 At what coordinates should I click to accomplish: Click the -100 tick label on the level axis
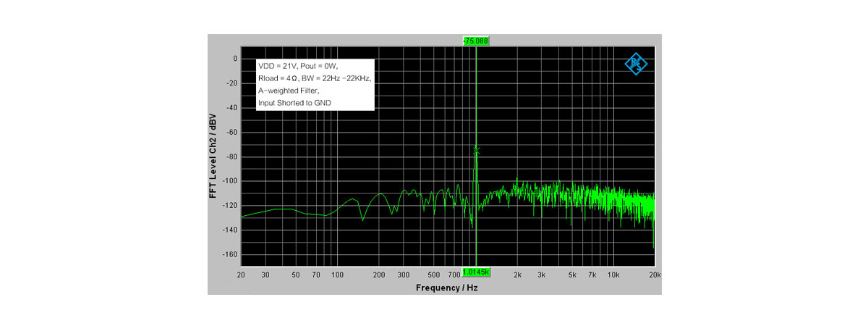click(230, 181)
